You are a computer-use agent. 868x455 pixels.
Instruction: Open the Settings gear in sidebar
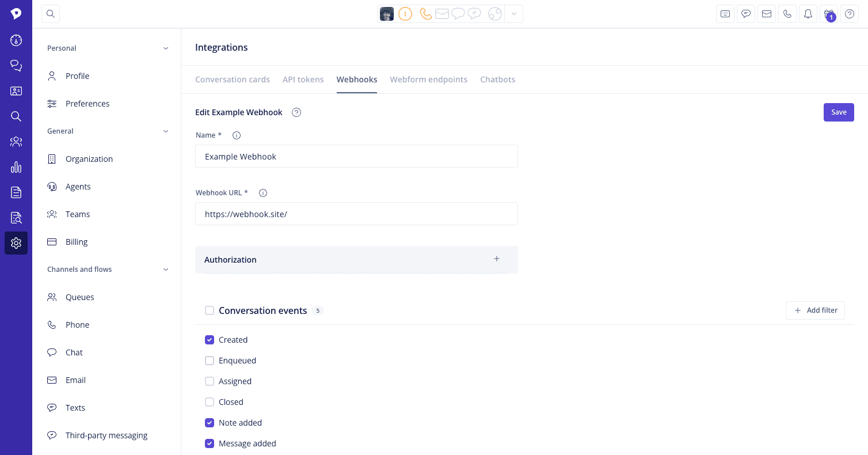(16, 242)
